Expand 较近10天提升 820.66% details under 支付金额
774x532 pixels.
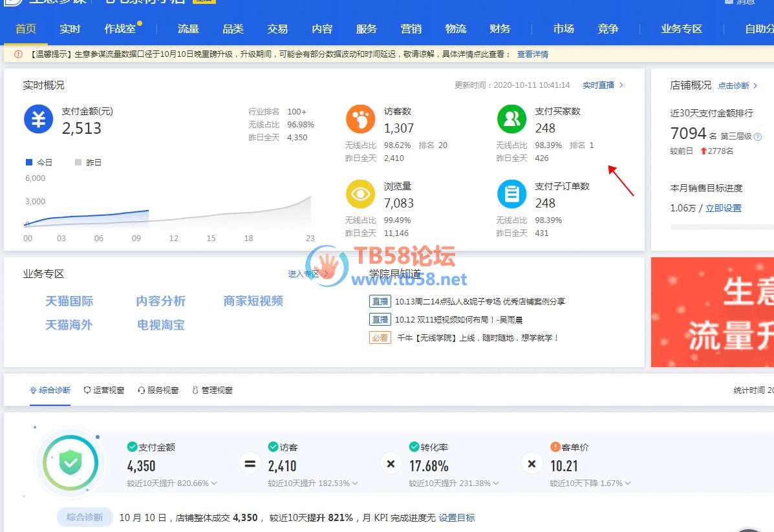pyautogui.click(x=172, y=483)
